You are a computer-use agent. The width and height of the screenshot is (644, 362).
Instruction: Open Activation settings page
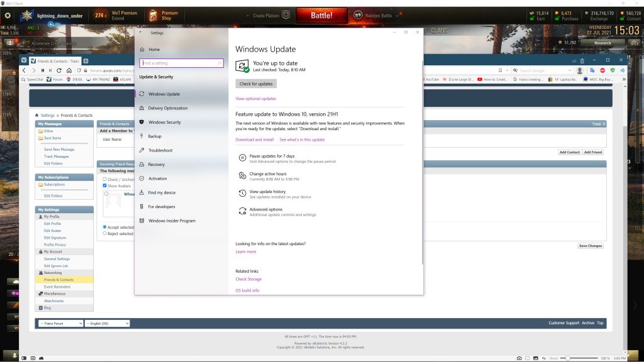coord(157,178)
